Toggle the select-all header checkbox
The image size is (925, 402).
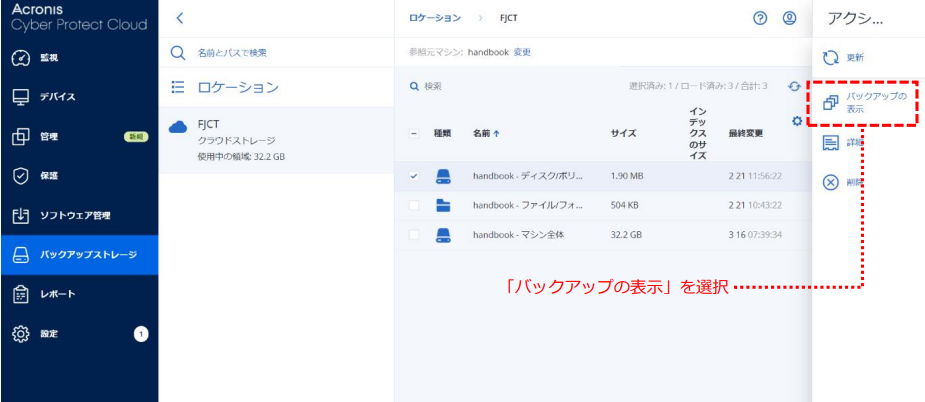414,133
